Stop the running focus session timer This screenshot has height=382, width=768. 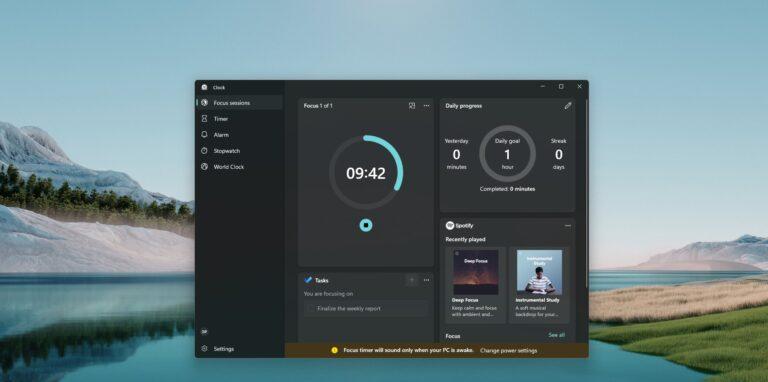click(x=365, y=225)
